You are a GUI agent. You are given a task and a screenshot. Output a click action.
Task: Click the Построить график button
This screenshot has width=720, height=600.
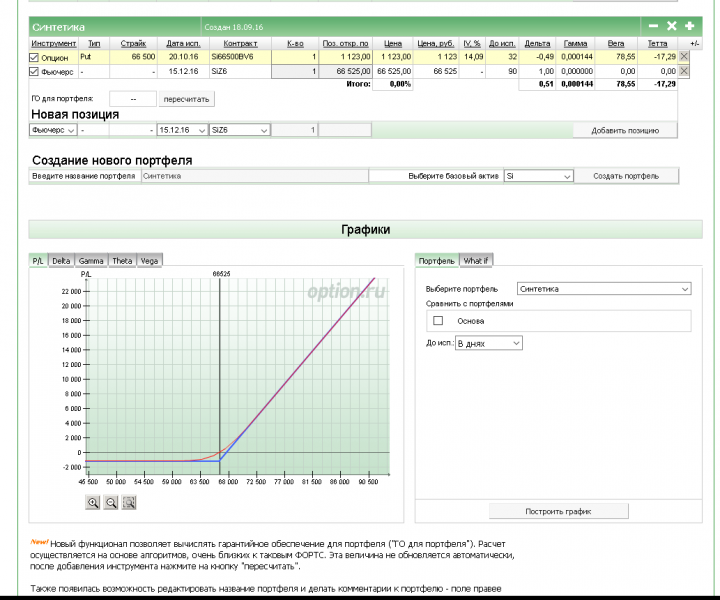(x=558, y=511)
